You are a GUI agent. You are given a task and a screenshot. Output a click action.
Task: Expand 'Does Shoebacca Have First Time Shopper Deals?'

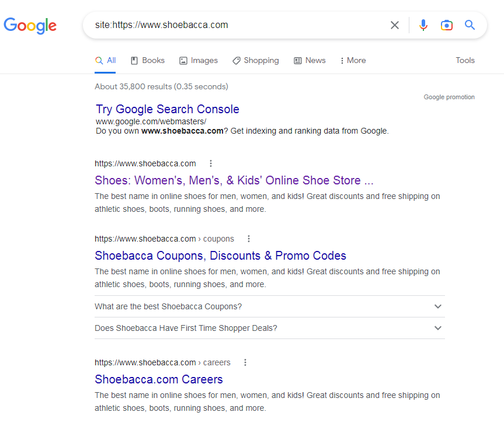pyautogui.click(x=438, y=328)
